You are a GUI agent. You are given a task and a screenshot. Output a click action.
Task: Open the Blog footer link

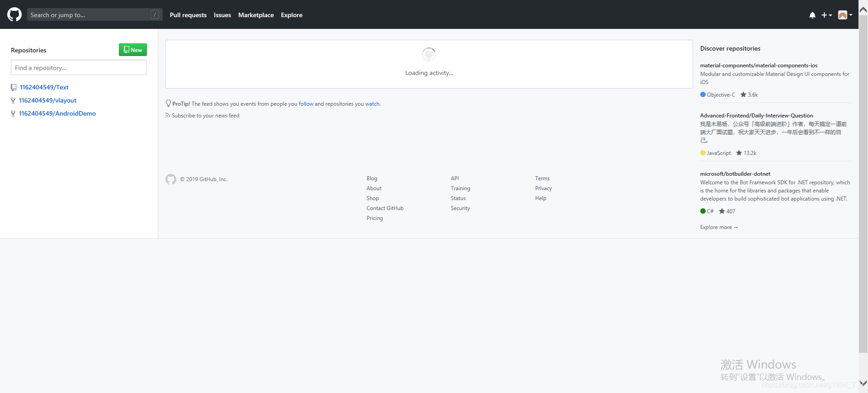(x=372, y=178)
